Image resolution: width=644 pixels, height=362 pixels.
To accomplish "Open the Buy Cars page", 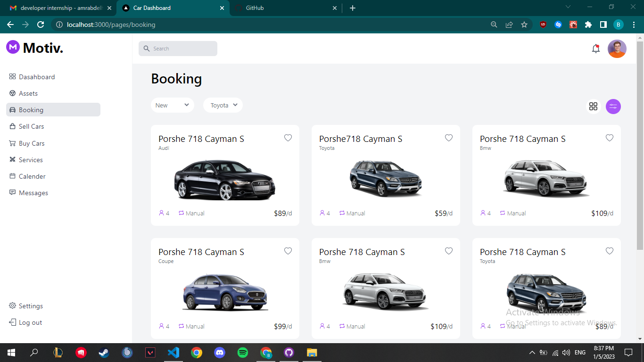I will (32, 143).
